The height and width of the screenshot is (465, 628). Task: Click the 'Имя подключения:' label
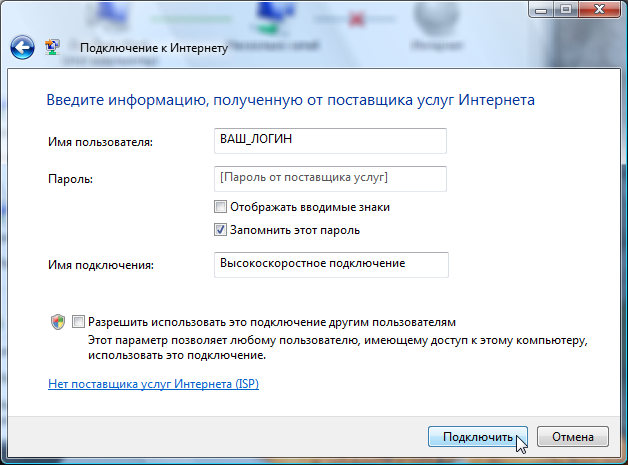coord(100,265)
